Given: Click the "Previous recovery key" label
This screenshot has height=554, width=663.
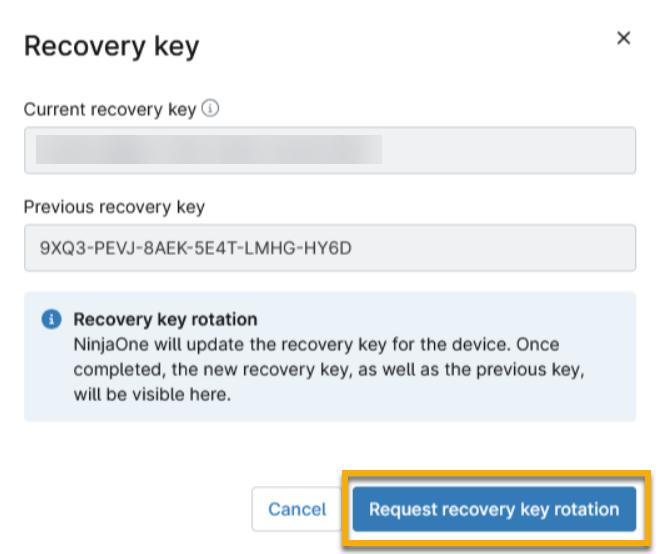Looking at the screenshot, I should [x=114, y=207].
